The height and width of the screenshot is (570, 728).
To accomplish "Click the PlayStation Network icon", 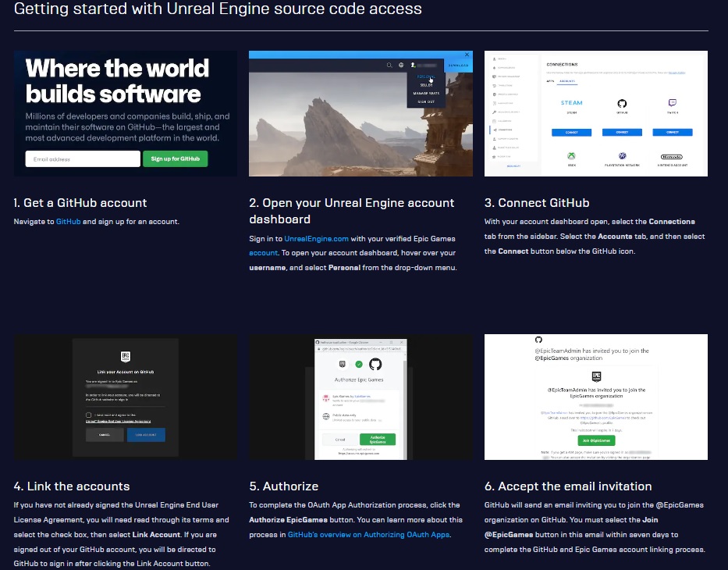I will click(x=622, y=156).
